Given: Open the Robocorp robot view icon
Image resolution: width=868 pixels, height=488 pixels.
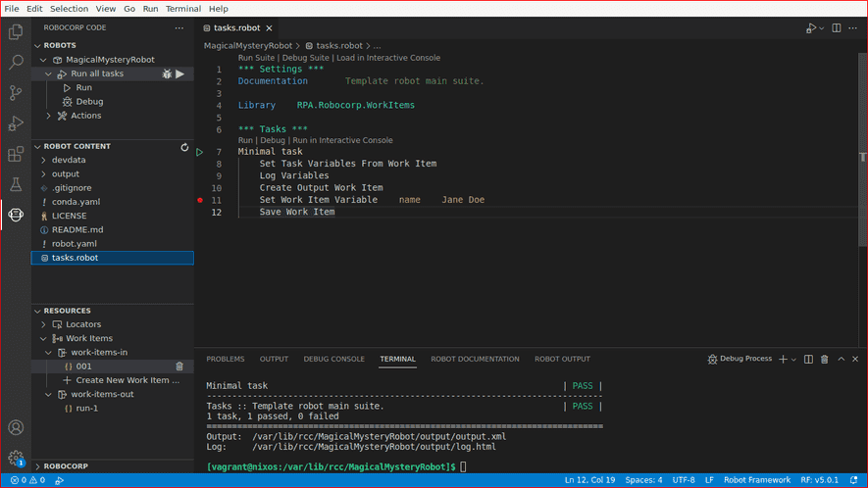Looking at the screenshot, I should coord(16,215).
